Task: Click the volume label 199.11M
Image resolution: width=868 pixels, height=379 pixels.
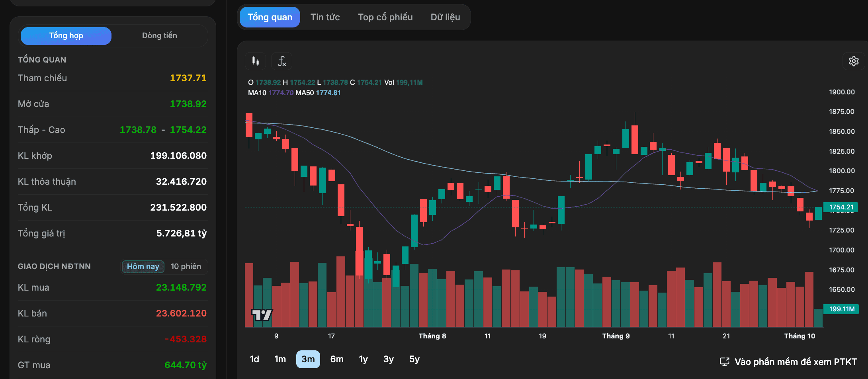Action: [x=841, y=309]
